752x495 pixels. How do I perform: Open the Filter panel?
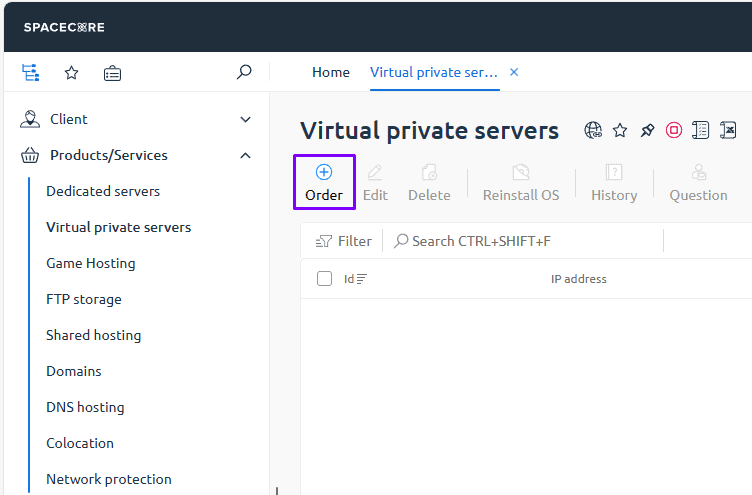pos(344,241)
